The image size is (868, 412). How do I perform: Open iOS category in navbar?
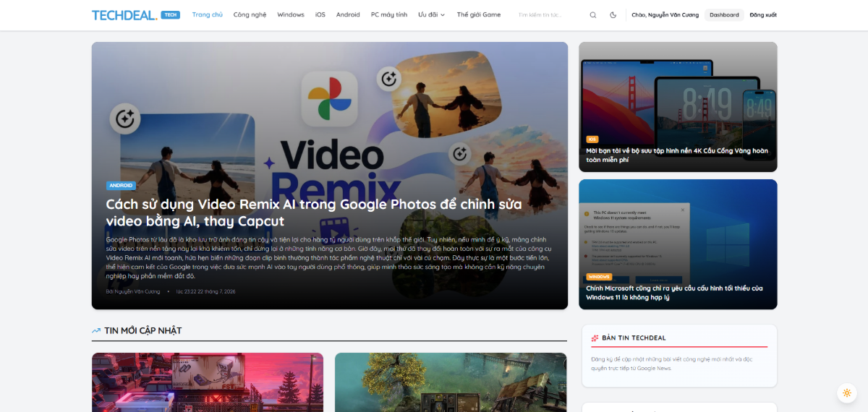(320, 14)
